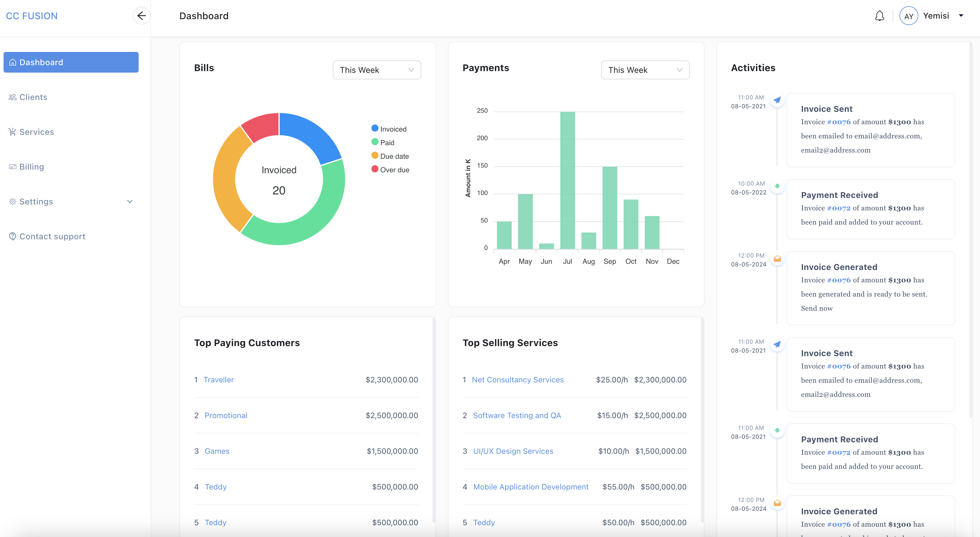Click paper plane icon for 11:00 AM 08-05-2021 first activity
The height and width of the screenshot is (537, 980).
(x=777, y=100)
